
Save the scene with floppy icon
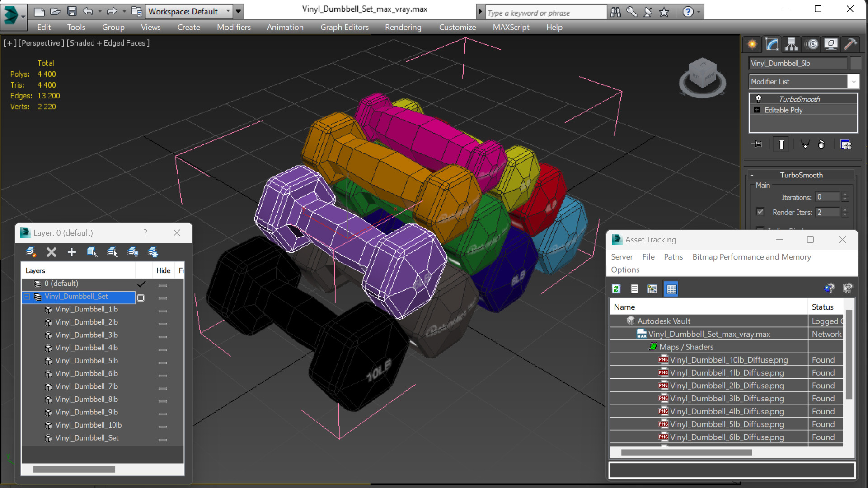pyautogui.click(x=72, y=11)
